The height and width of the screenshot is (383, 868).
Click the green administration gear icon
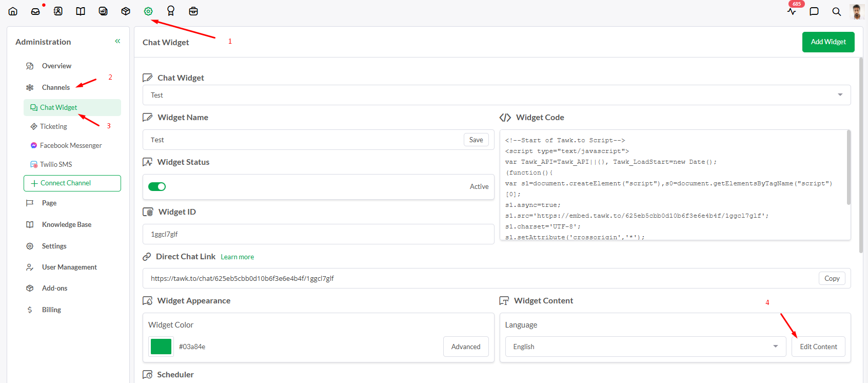click(x=148, y=11)
